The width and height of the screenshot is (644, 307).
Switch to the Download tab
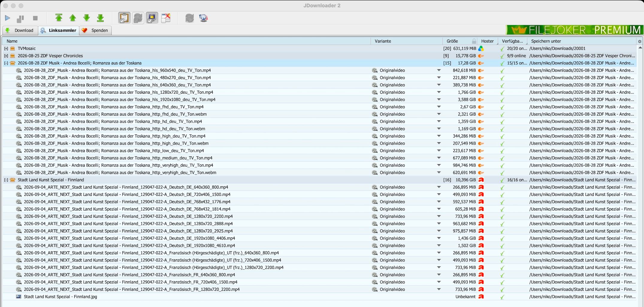20,30
